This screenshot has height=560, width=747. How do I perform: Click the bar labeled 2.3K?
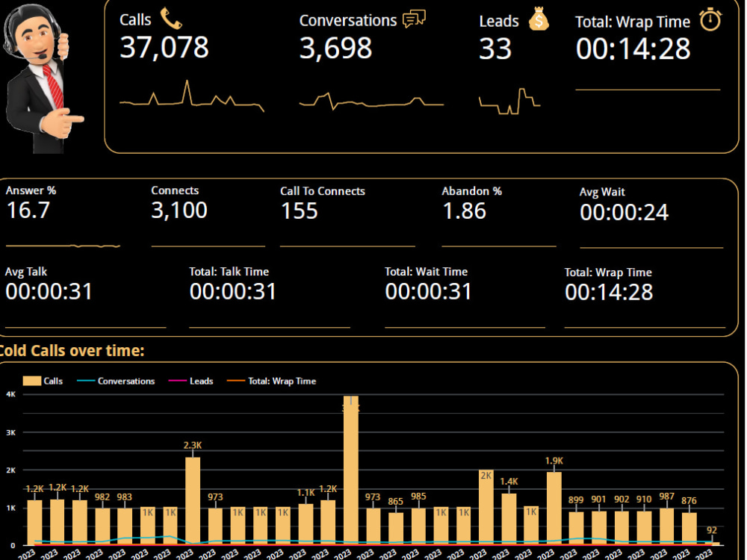pos(193,500)
